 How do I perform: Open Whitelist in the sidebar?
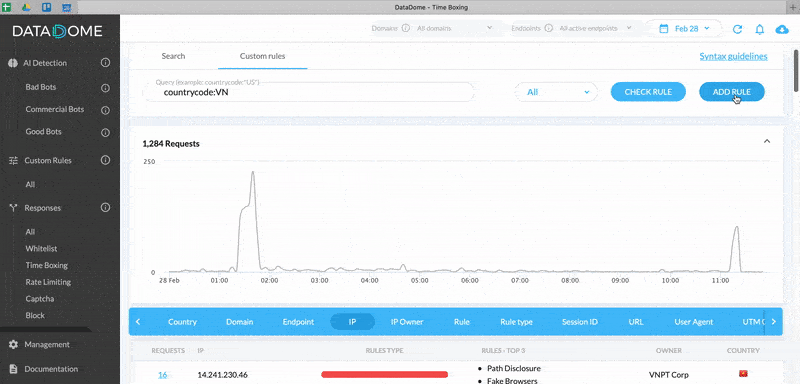coord(41,249)
